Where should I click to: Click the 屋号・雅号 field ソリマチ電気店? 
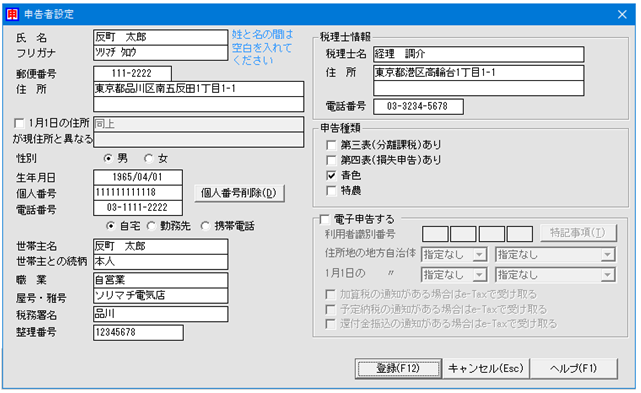click(x=160, y=296)
